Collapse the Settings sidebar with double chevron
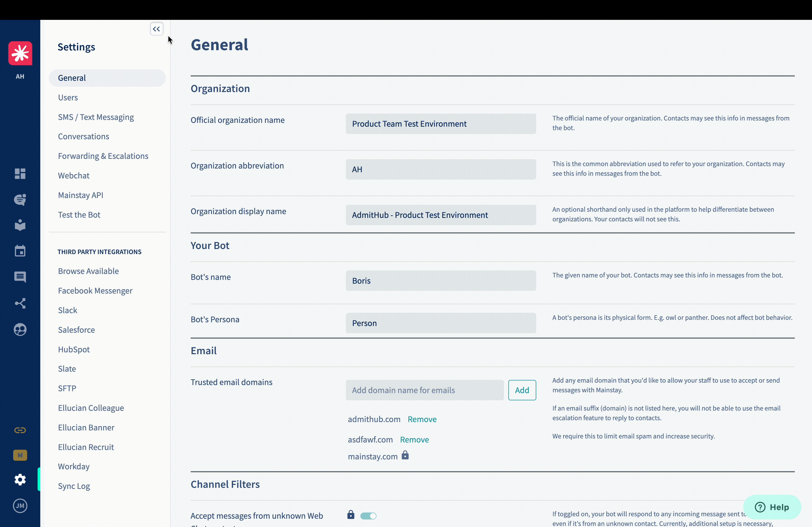Image resolution: width=812 pixels, height=527 pixels. tap(157, 29)
